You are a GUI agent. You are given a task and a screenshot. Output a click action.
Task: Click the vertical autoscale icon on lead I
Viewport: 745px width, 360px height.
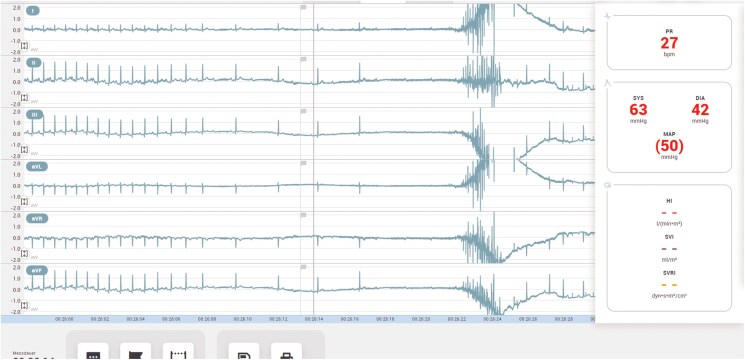[x=25, y=46]
